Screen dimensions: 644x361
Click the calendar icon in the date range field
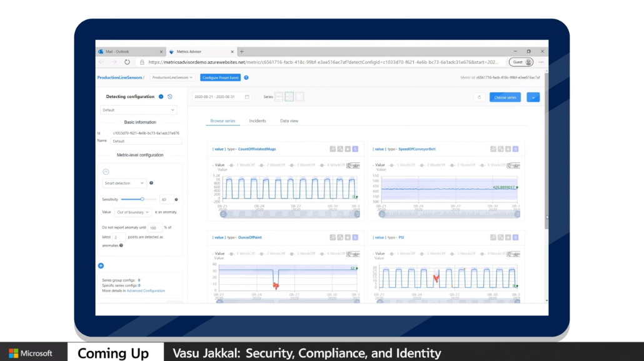pos(247,97)
